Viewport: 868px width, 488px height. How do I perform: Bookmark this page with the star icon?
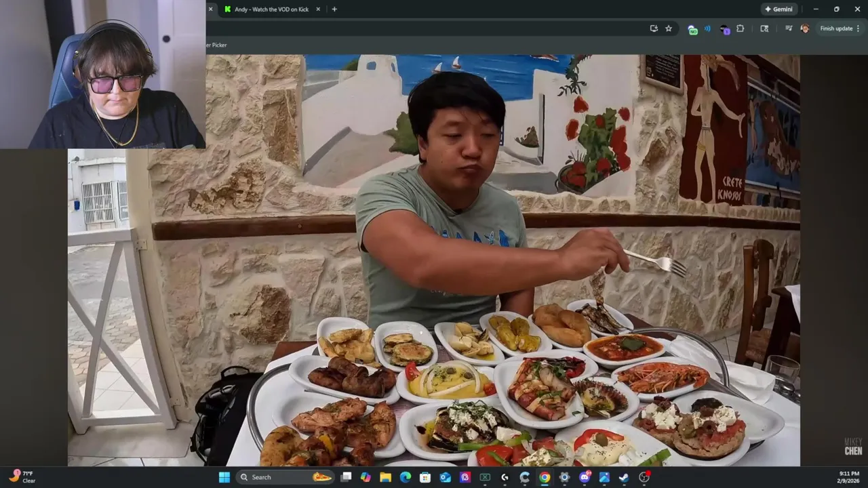click(x=669, y=28)
